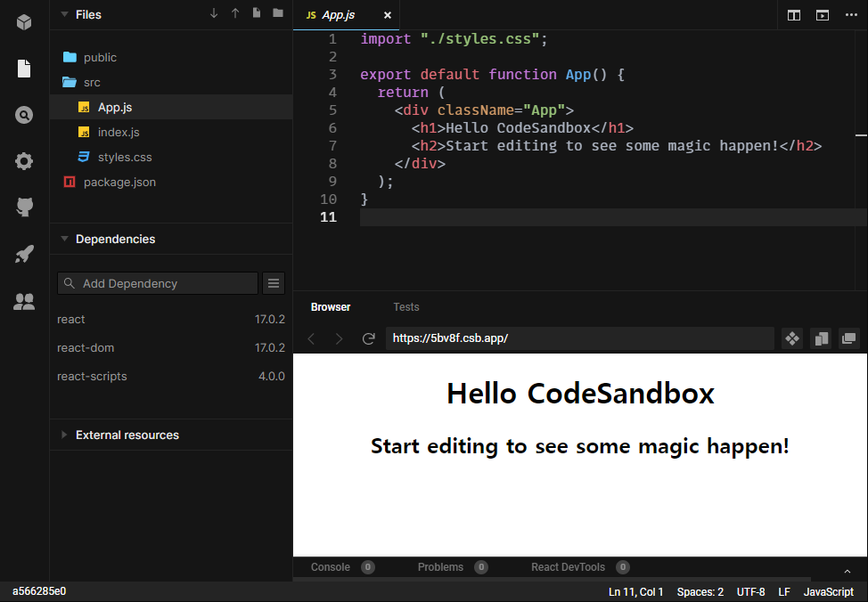Expand the External resources section

[x=64, y=435]
